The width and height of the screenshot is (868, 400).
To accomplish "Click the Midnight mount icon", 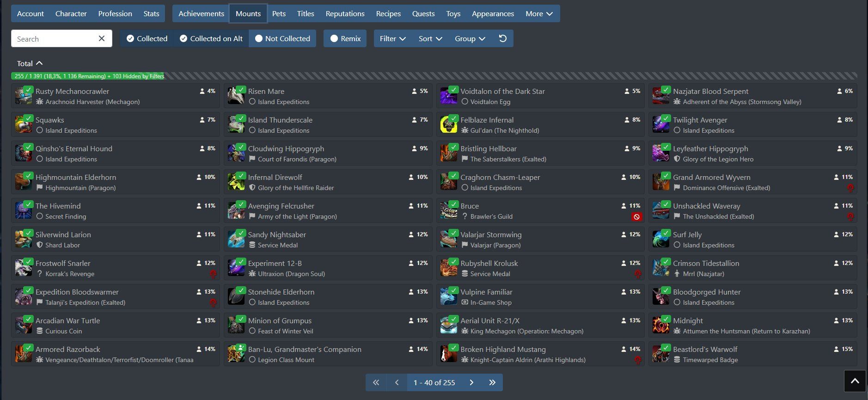I will (x=661, y=325).
